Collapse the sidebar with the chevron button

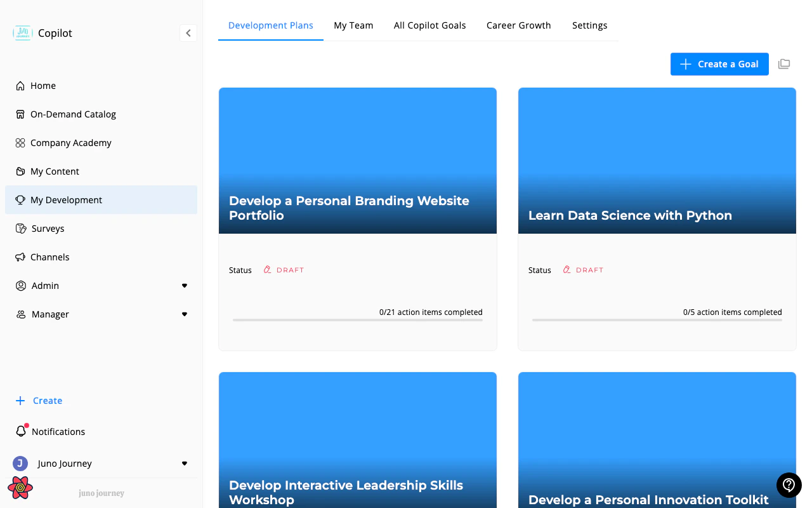tap(188, 33)
